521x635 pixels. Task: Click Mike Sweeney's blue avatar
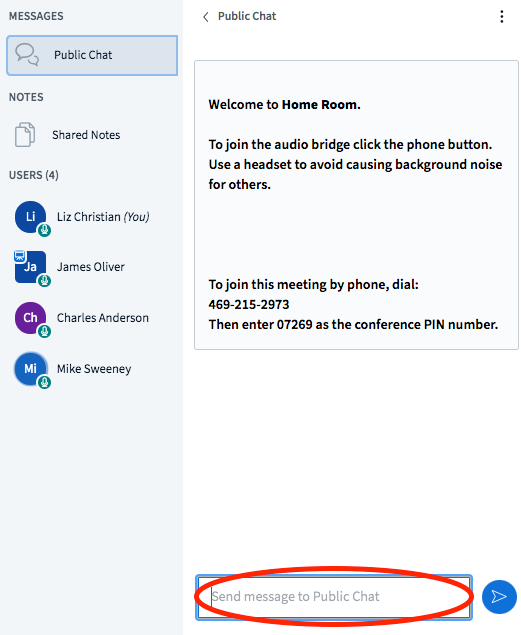(x=30, y=369)
